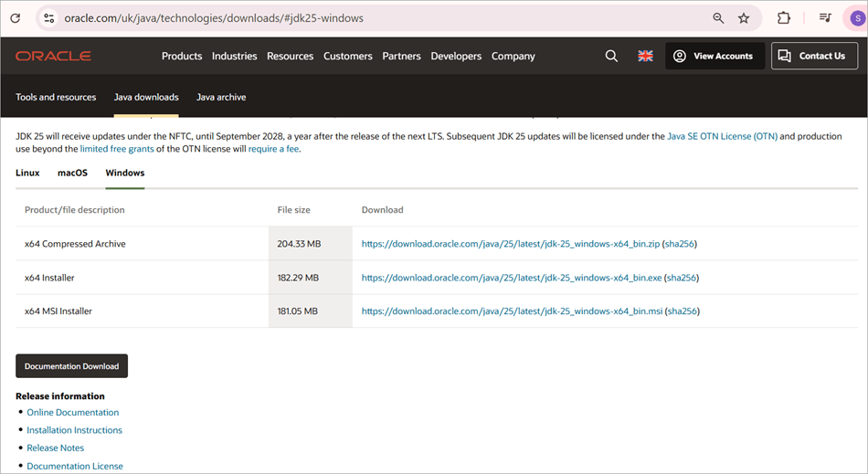The height and width of the screenshot is (474, 868).
Task: Download jdk-25_windows-x64_bin.exe link
Action: tap(512, 278)
